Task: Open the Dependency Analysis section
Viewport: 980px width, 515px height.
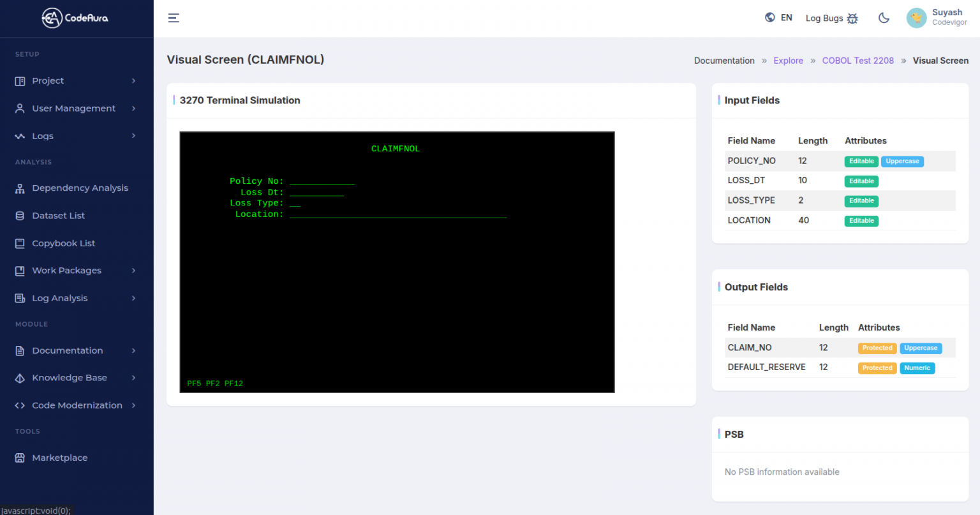Action: [80, 188]
